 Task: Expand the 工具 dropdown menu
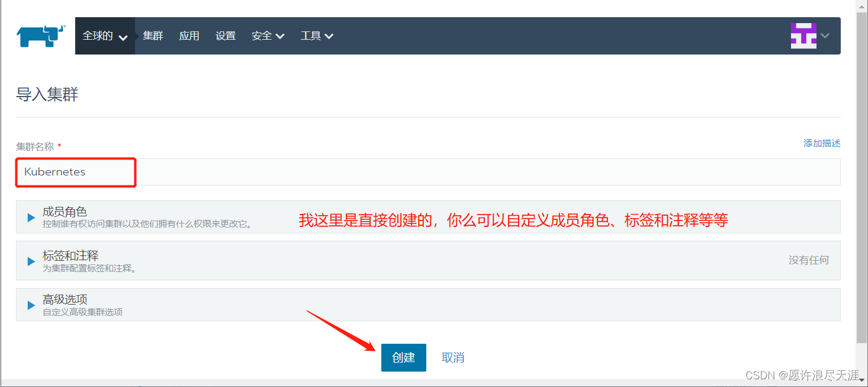pyautogui.click(x=317, y=36)
